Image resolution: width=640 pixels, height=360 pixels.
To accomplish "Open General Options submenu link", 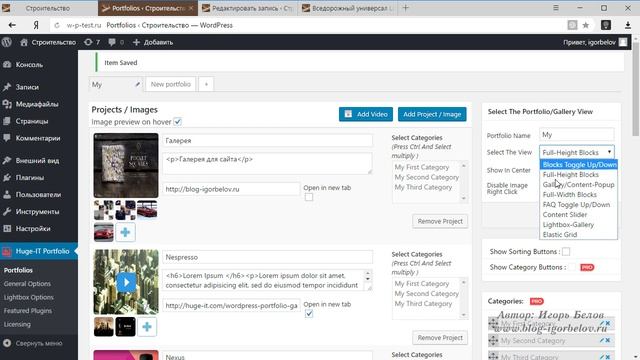I will [27, 284].
